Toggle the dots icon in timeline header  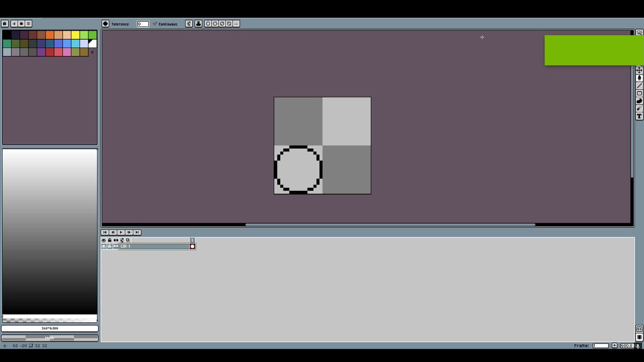click(116, 240)
